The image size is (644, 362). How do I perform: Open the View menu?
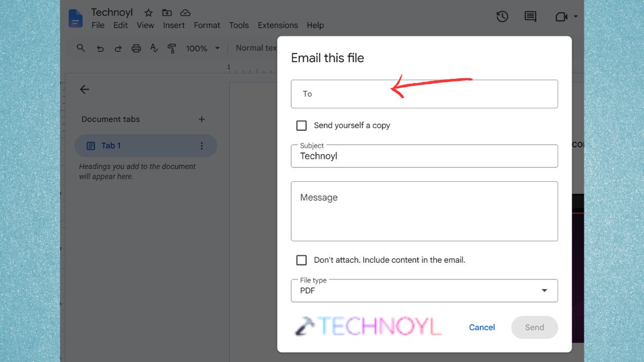tap(145, 25)
